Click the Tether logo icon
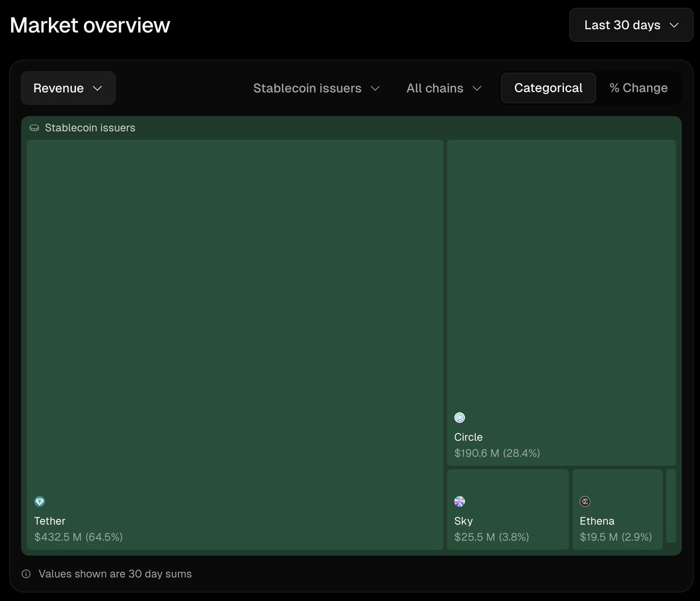The image size is (700, 601). click(40, 501)
